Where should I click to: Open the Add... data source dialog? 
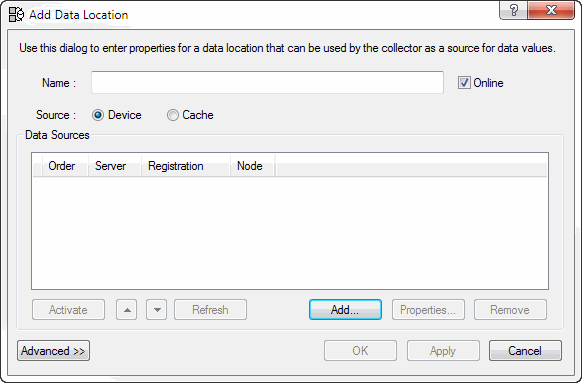click(345, 310)
